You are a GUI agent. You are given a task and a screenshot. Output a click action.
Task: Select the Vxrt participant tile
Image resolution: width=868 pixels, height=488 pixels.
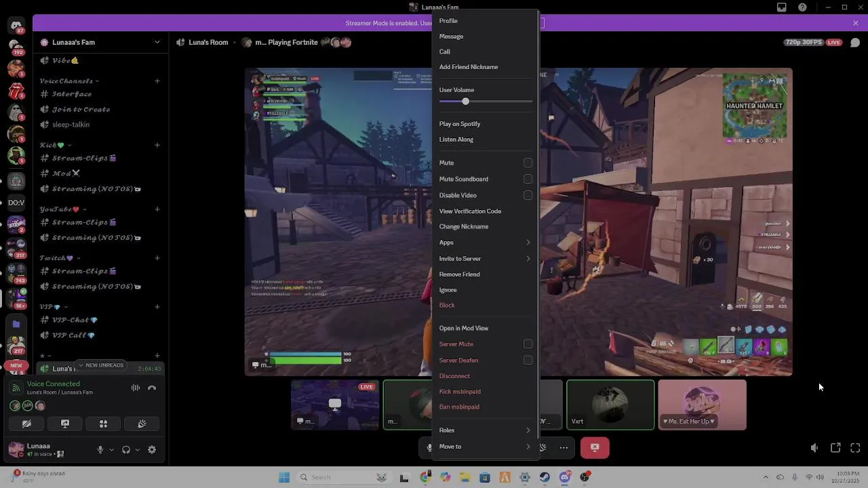click(610, 405)
